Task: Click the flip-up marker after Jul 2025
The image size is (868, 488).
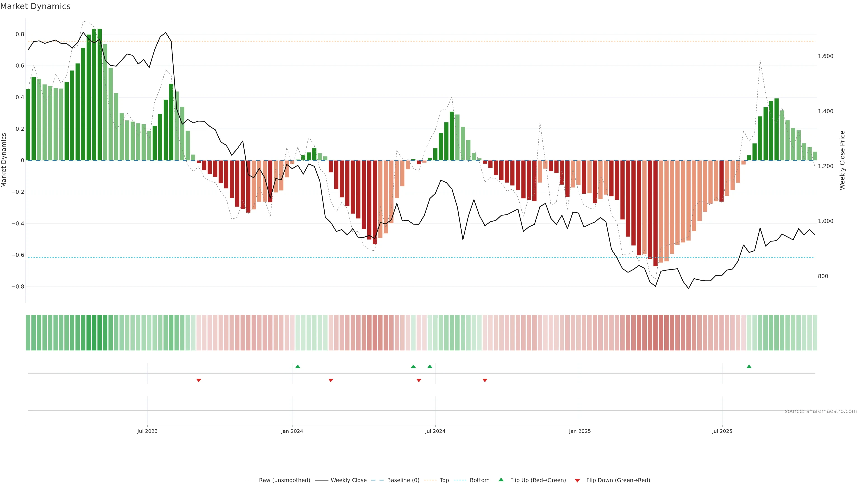Action: coord(749,366)
